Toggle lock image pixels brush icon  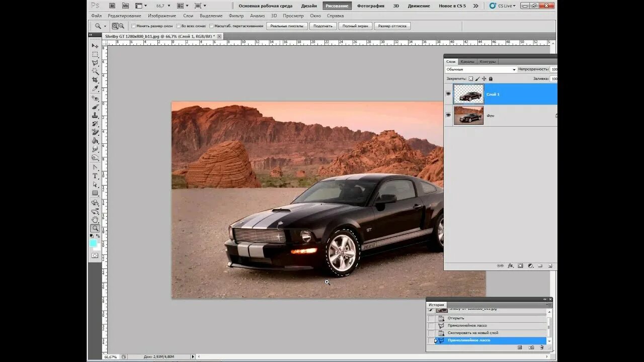tap(477, 79)
